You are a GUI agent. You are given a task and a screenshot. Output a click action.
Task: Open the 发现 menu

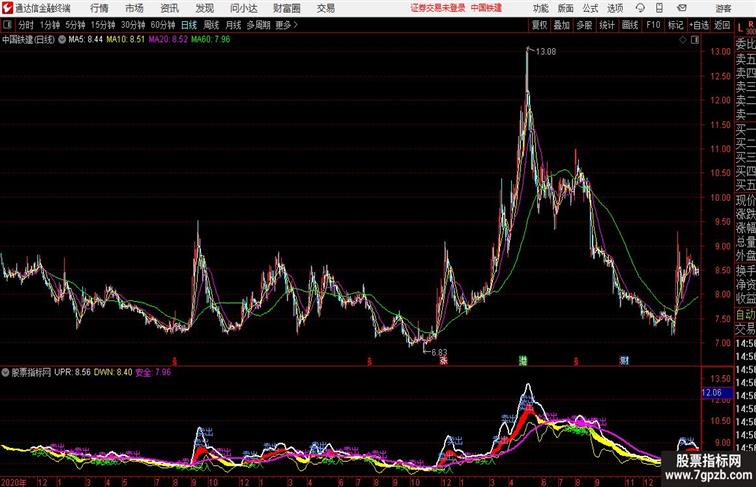point(205,8)
